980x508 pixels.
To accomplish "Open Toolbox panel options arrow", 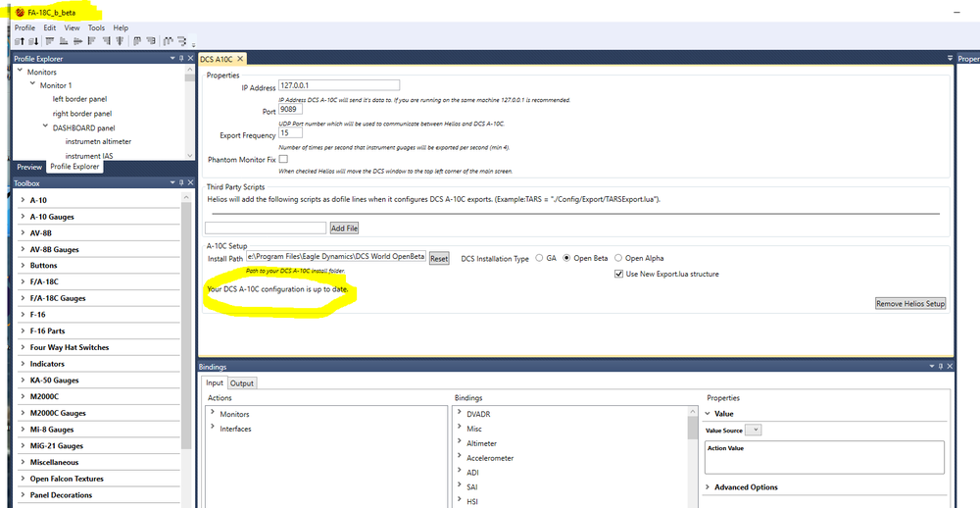I will click(x=173, y=182).
